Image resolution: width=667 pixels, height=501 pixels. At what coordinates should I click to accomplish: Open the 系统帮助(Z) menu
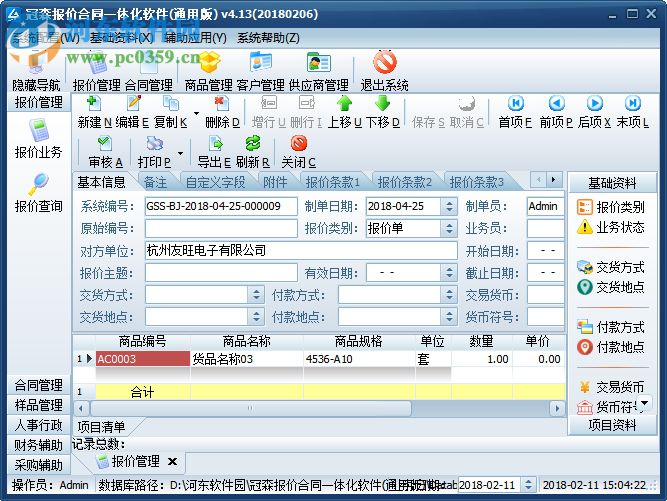click(268, 38)
